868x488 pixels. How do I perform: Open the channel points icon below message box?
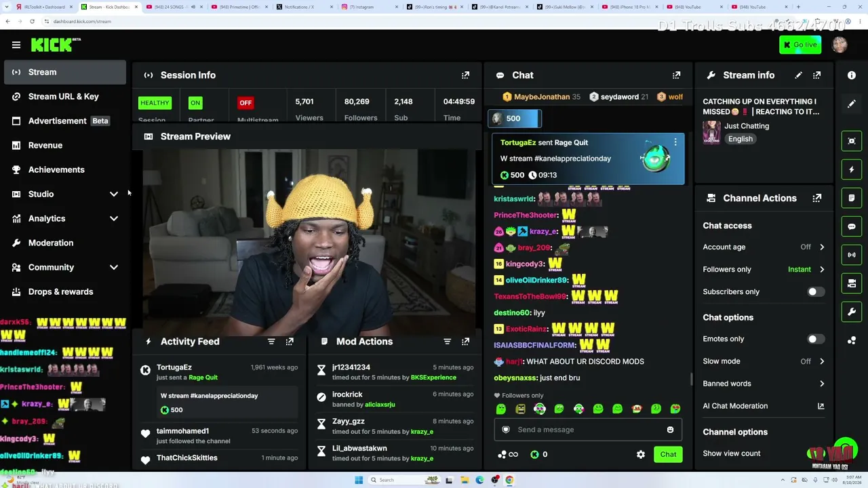507,455
